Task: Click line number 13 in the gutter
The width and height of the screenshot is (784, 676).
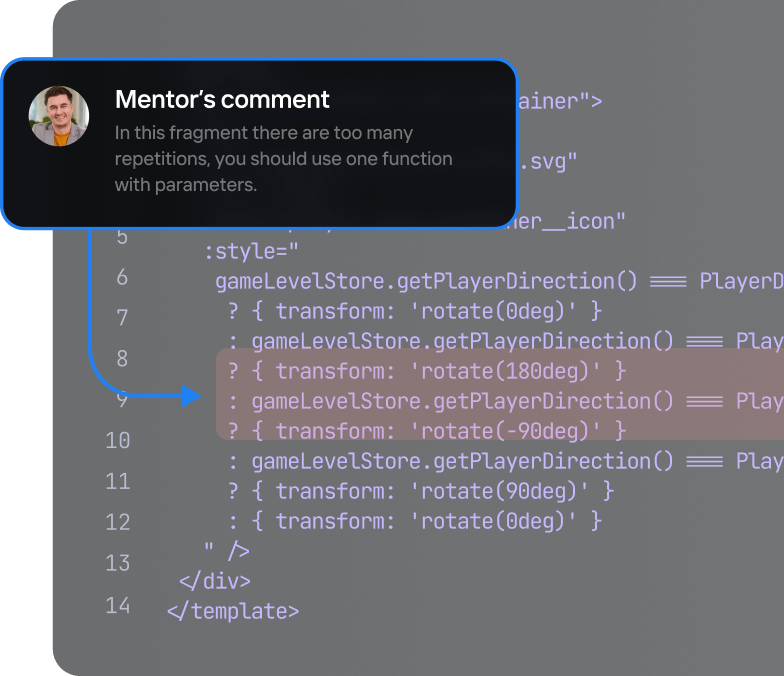Action: tap(118, 563)
